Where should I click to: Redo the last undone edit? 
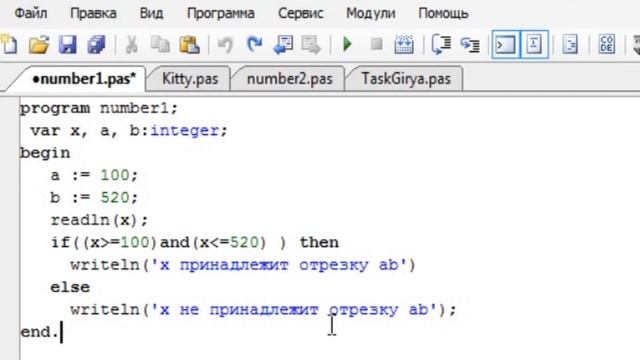(x=254, y=44)
